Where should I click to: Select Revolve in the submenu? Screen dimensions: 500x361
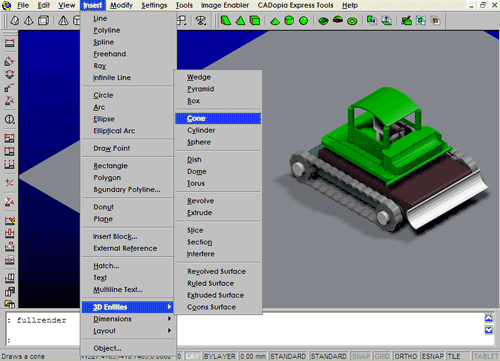(218, 201)
